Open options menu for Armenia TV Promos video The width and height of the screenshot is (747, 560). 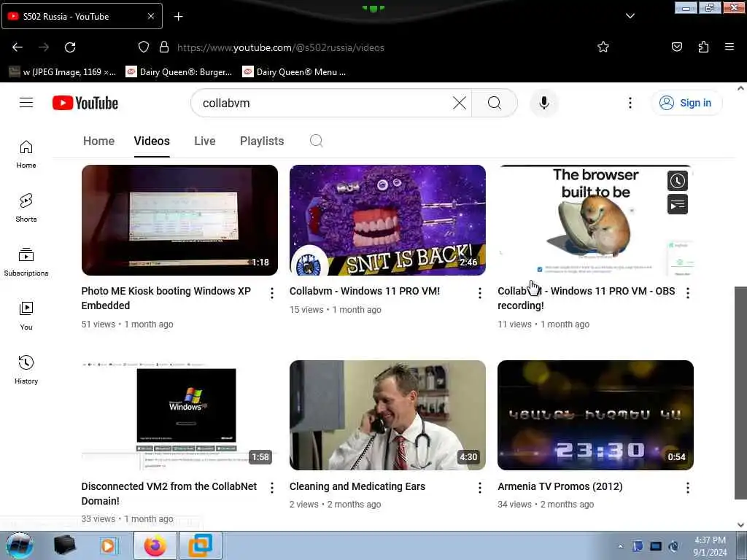coord(687,488)
